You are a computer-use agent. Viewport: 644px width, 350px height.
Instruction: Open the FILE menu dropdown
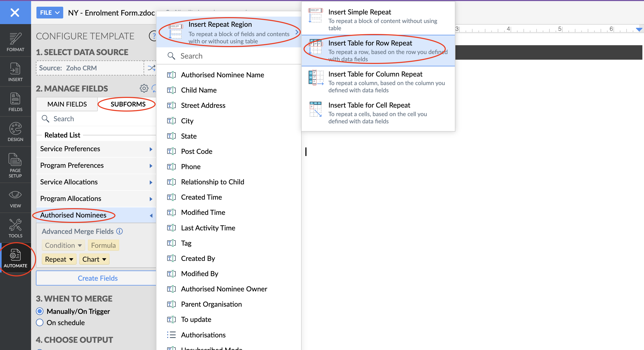pyautogui.click(x=50, y=13)
